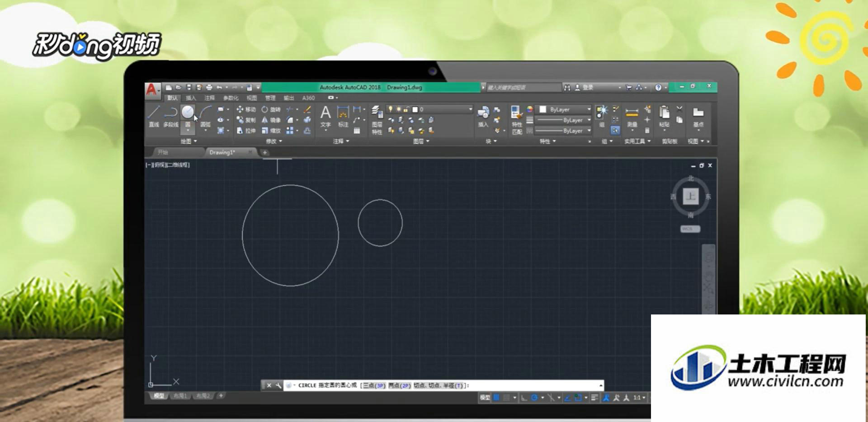The width and height of the screenshot is (868, 422).
Task: Expand the Block (块) panel
Action: pyautogui.click(x=491, y=141)
